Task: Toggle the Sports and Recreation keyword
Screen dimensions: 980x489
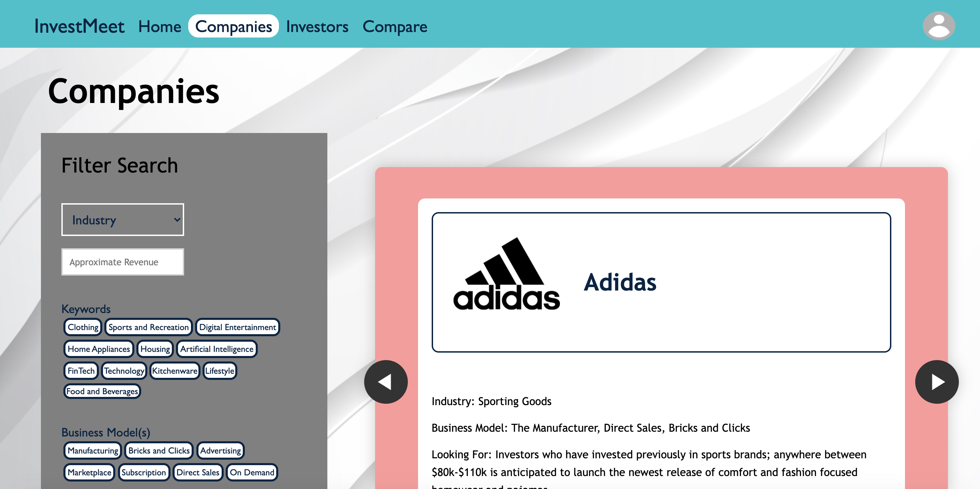Action: click(x=148, y=327)
